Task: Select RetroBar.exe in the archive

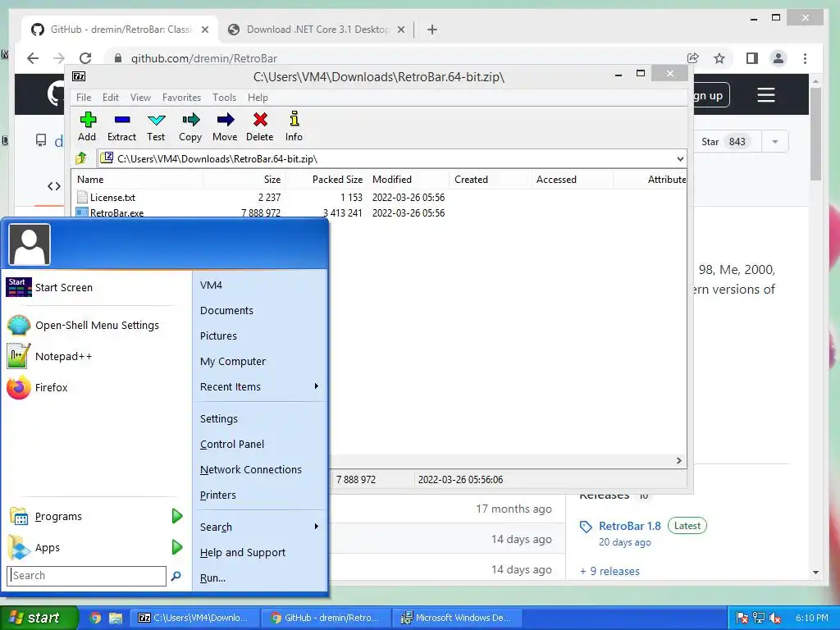Action: pos(116,212)
